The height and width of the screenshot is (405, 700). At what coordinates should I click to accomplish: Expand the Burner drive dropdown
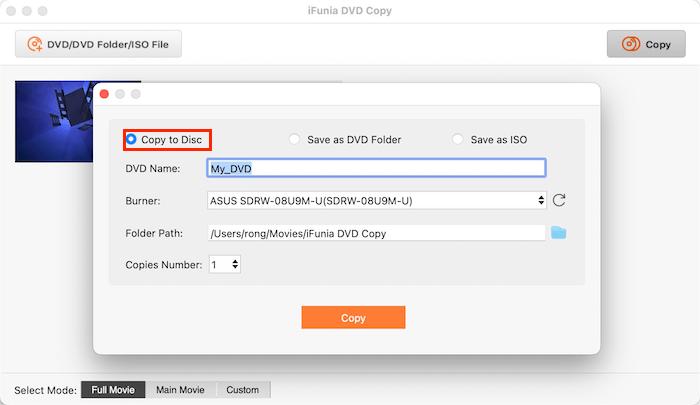376,200
